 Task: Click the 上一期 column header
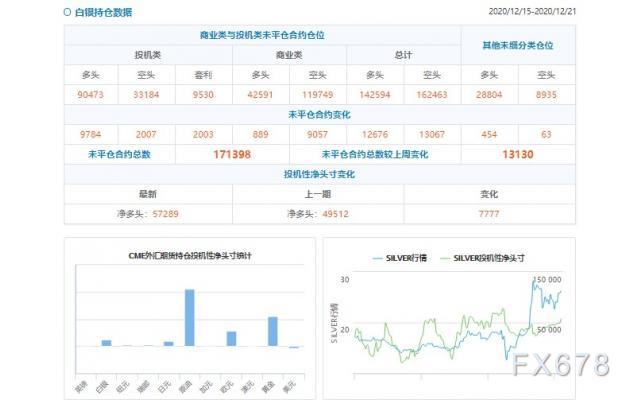[x=318, y=194]
